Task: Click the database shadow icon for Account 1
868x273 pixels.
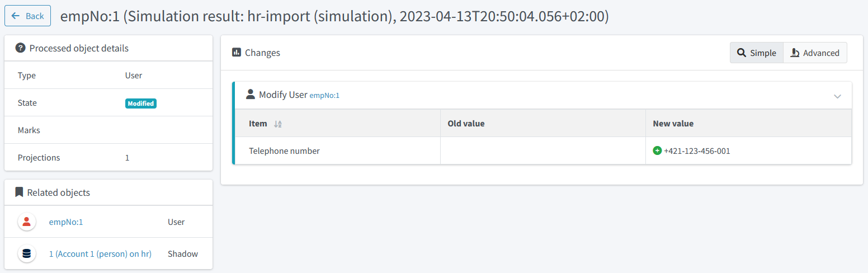Action: click(26, 254)
